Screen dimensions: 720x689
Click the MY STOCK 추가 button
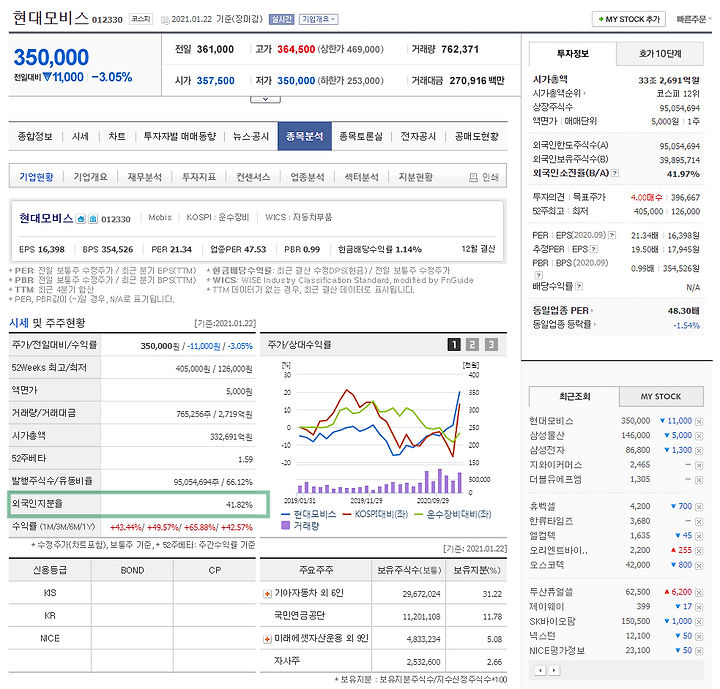[629, 19]
